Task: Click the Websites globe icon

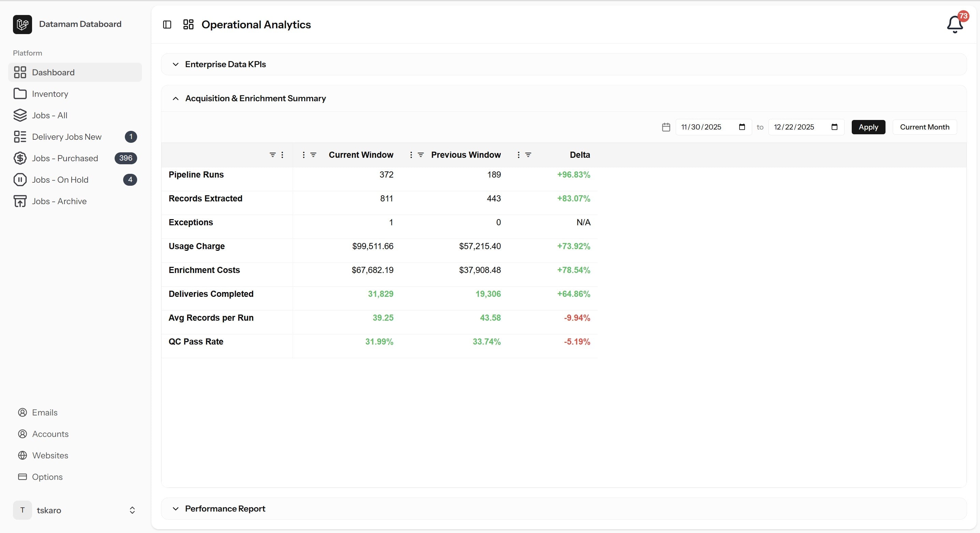Action: 23,455
